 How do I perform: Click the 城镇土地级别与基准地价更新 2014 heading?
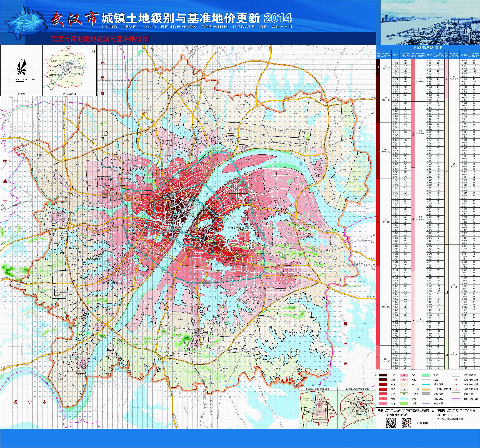pyautogui.click(x=197, y=18)
